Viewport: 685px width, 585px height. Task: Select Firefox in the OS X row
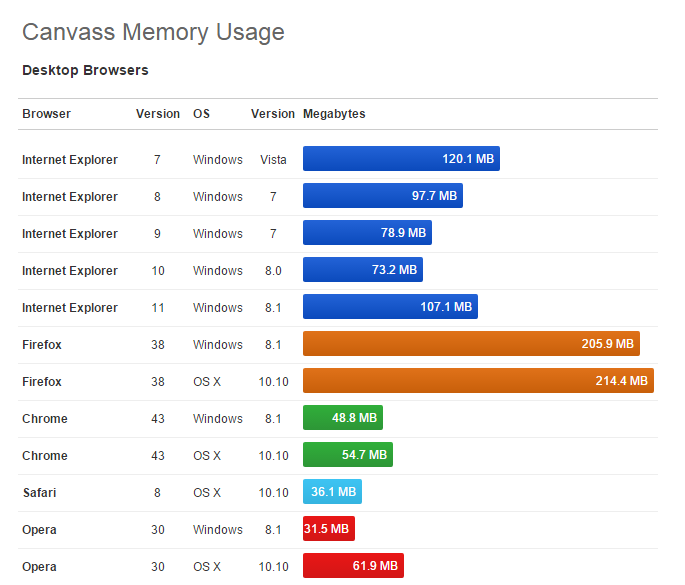pyautogui.click(x=42, y=382)
